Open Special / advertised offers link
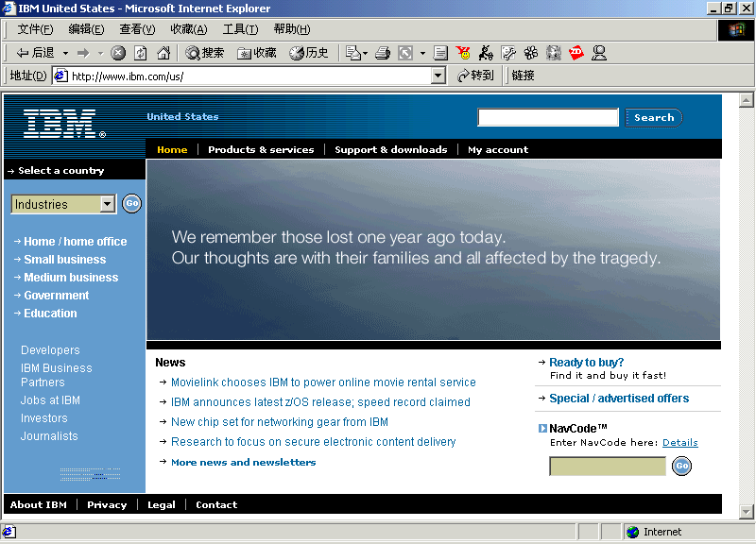 pos(619,399)
